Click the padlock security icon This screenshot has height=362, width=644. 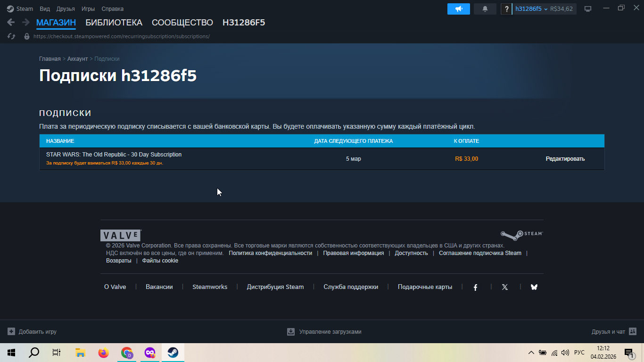pyautogui.click(x=27, y=36)
